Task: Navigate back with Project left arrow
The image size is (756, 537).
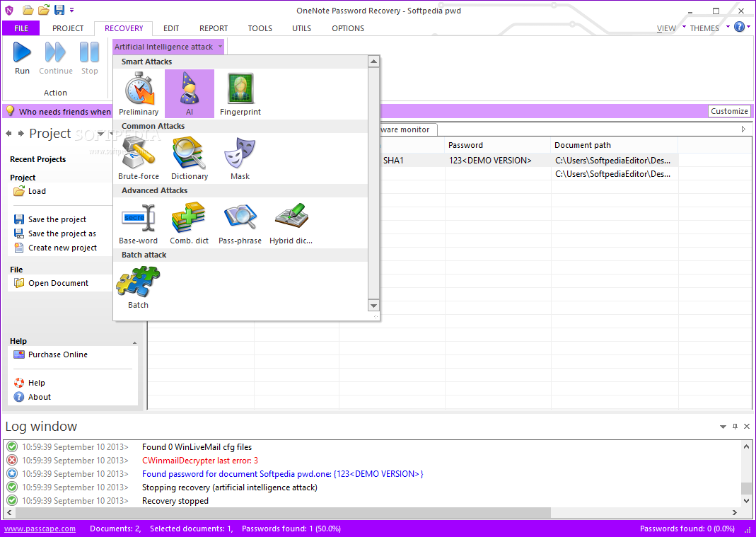Action: pos(8,133)
